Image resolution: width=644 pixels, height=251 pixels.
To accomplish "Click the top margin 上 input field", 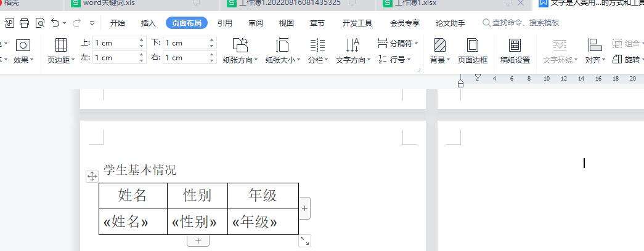I will 115,42.
